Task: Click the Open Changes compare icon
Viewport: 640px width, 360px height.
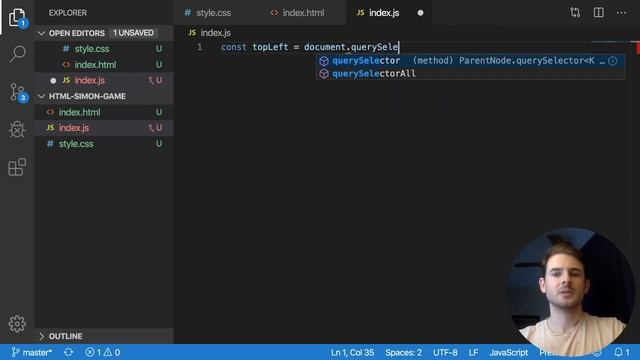Action: [x=575, y=13]
